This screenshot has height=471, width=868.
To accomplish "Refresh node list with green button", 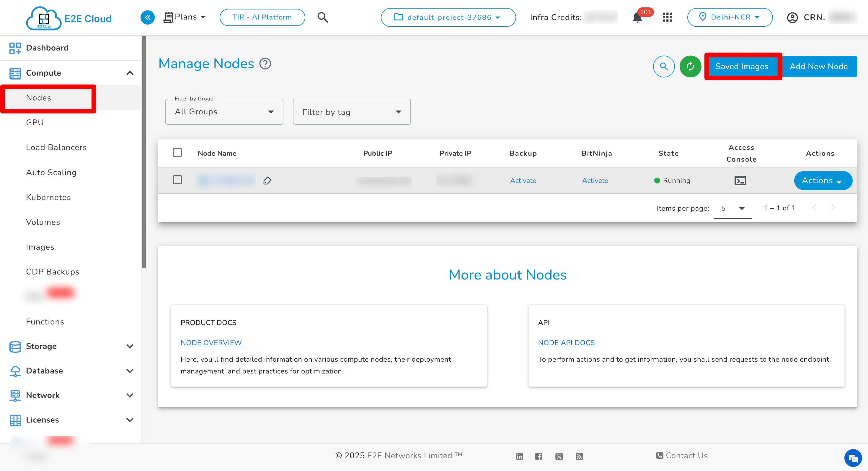I will 690,66.
